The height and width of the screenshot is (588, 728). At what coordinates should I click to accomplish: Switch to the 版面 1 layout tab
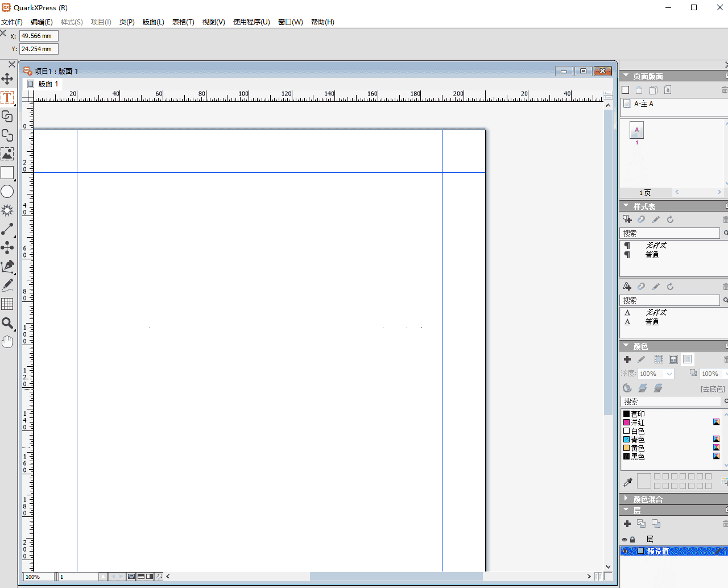coord(43,84)
